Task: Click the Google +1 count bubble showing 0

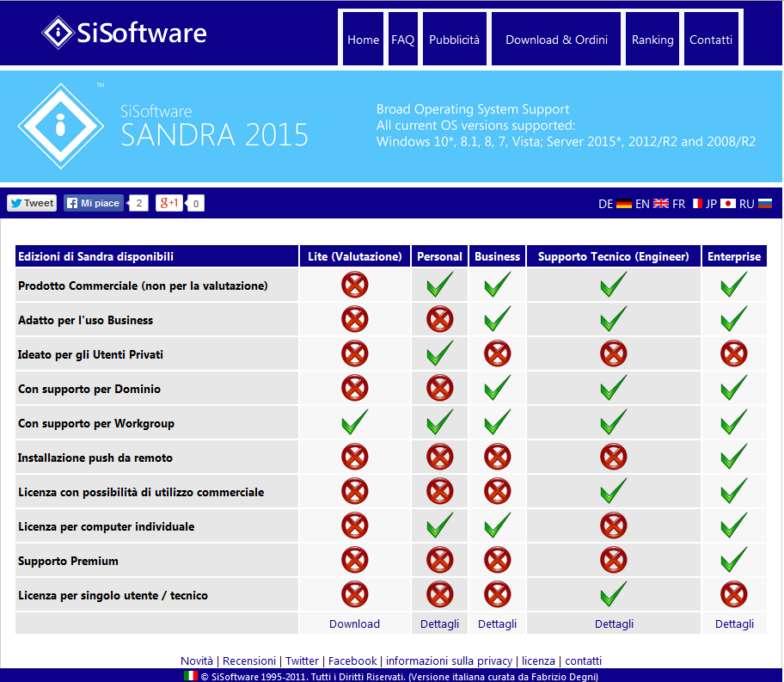Action: click(195, 204)
